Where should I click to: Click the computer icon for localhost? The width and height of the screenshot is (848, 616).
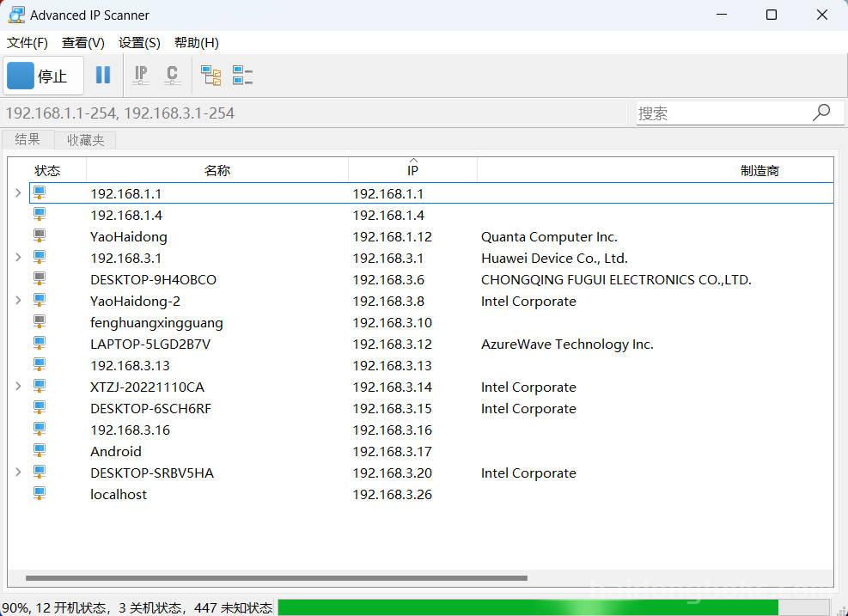click(x=40, y=493)
